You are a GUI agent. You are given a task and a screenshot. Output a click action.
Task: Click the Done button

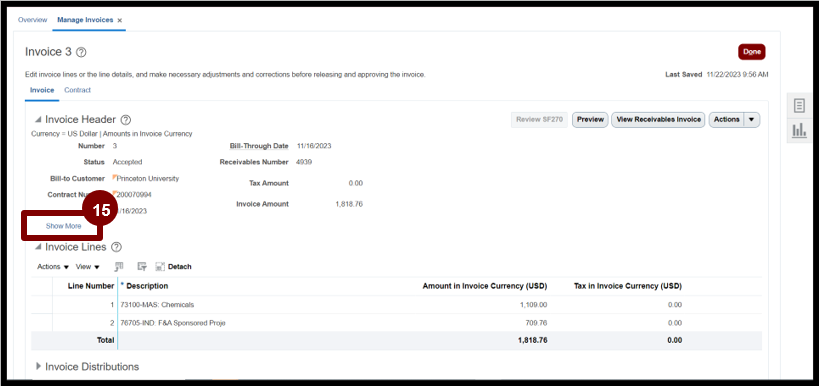point(752,52)
